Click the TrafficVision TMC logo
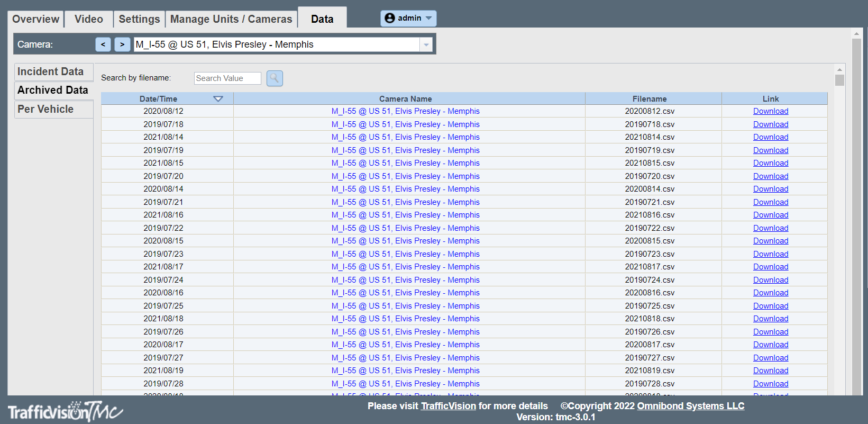The width and height of the screenshot is (868, 424). coord(65,411)
